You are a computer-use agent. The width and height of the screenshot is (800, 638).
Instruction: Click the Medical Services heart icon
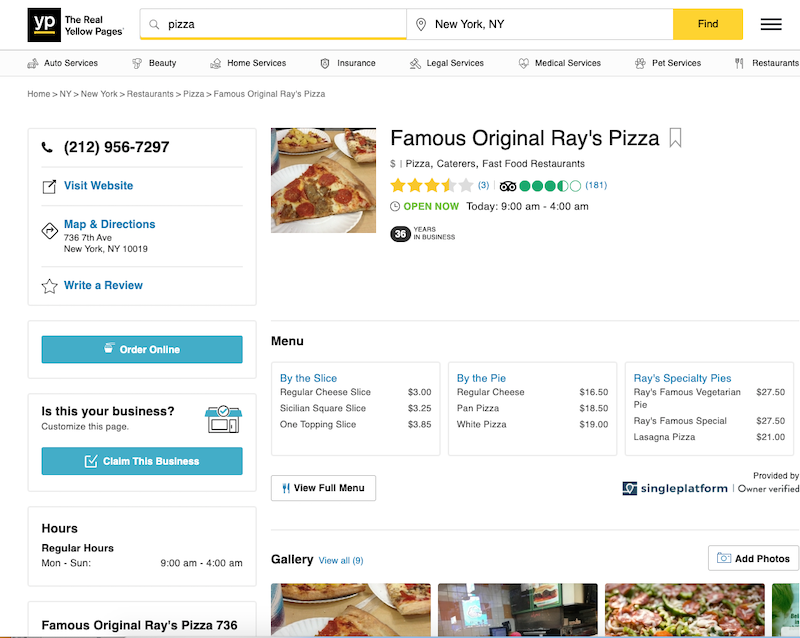tap(523, 63)
